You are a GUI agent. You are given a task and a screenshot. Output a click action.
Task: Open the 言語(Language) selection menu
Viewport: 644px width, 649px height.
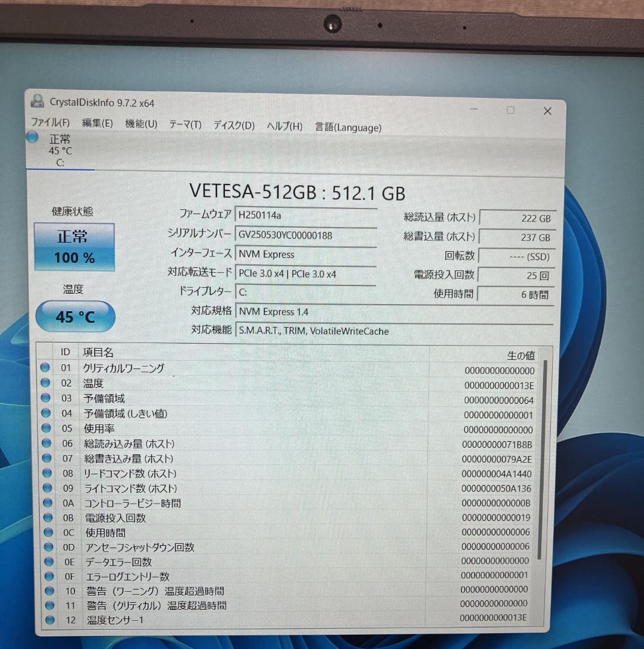[348, 127]
